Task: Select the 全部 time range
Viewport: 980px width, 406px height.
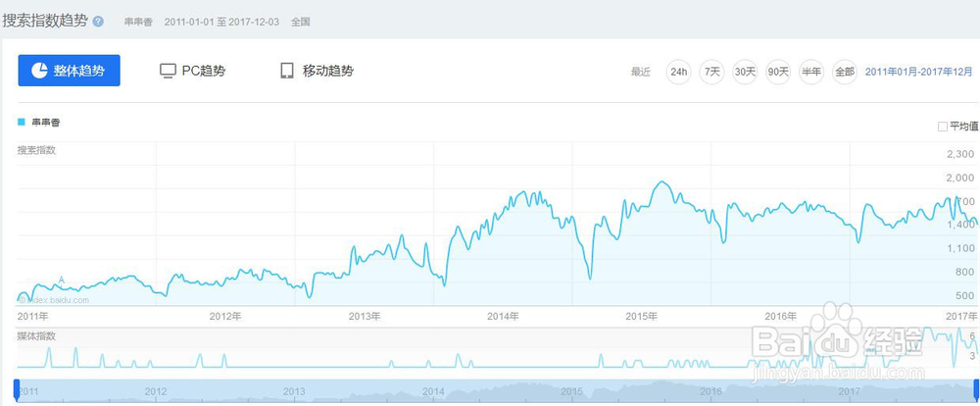Action: pyautogui.click(x=845, y=72)
